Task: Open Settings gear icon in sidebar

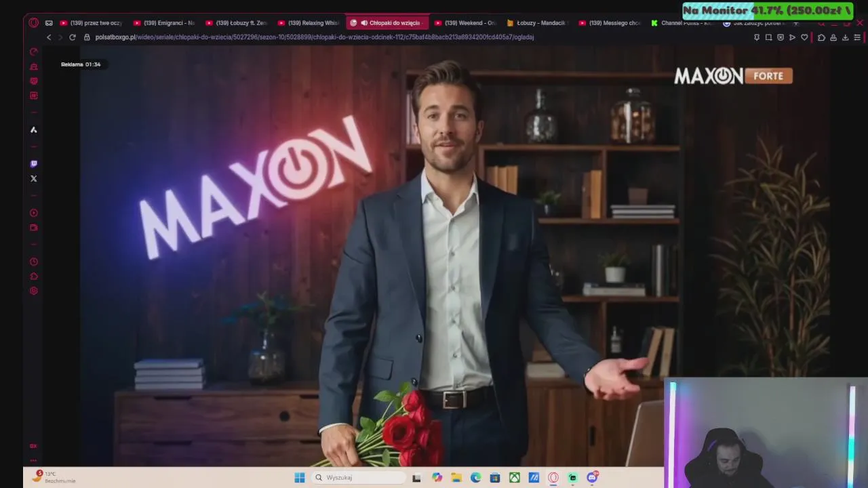Action: (x=33, y=291)
